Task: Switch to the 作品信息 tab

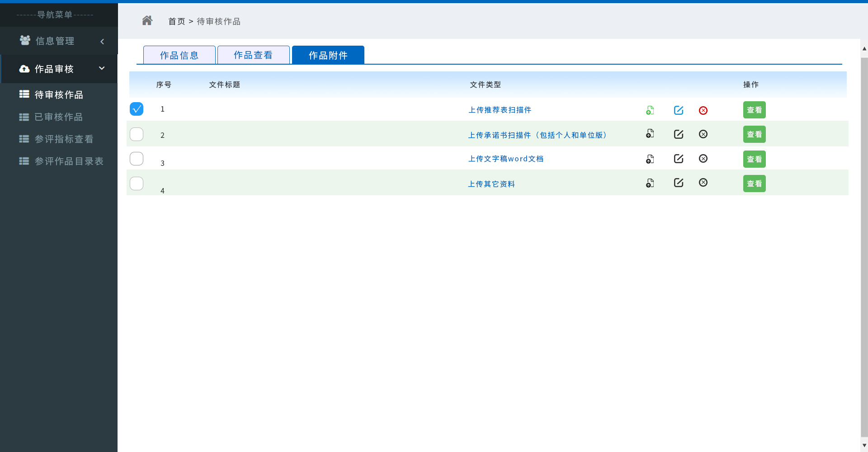Action: (x=179, y=55)
